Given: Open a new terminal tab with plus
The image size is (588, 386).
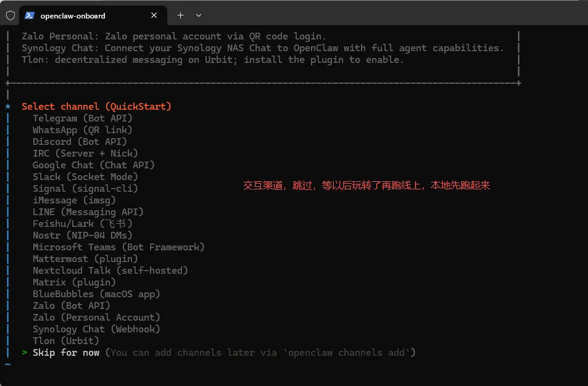Looking at the screenshot, I should pos(180,15).
